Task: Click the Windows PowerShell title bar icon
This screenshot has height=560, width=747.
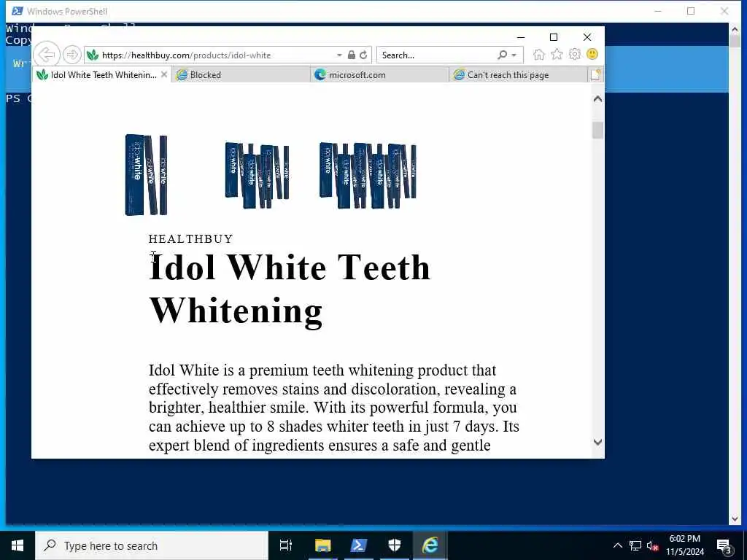Action: [x=18, y=11]
